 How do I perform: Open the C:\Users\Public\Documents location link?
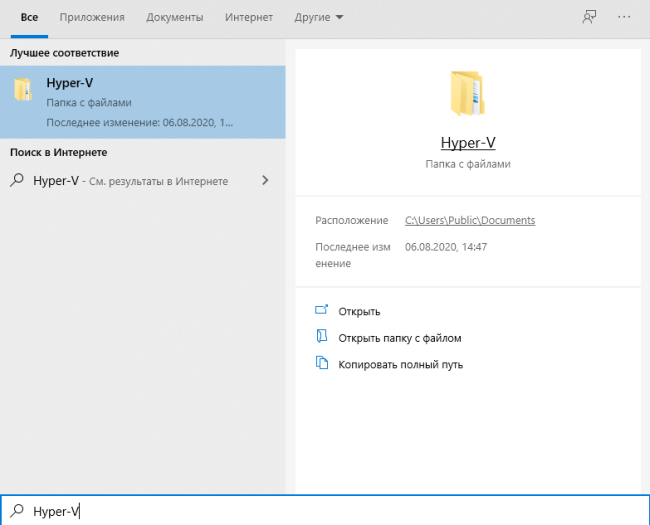470,220
